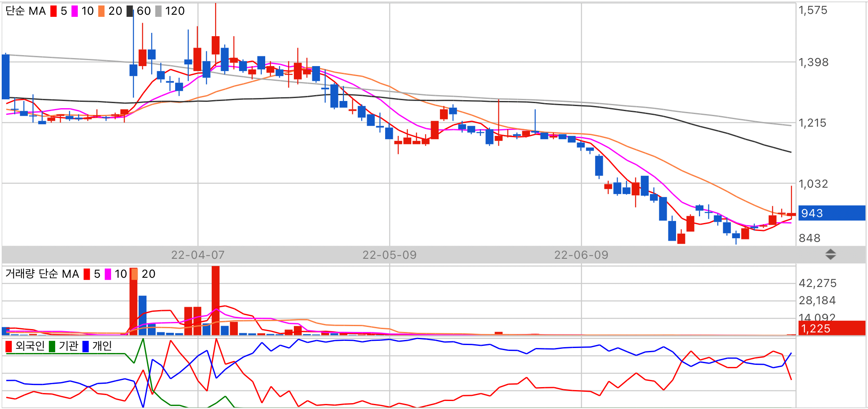Click the magenta 10-day MA legend swatch
The image size is (868, 409).
(75, 11)
